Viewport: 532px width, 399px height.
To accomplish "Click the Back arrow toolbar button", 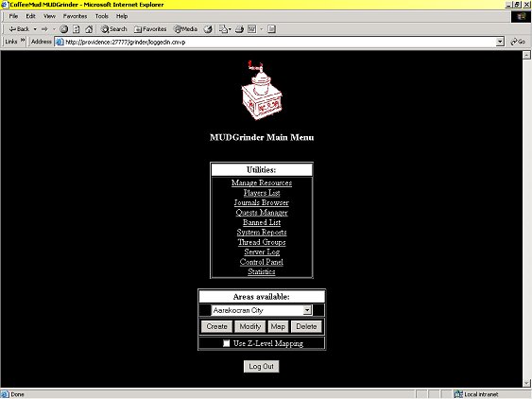I will point(19,29).
